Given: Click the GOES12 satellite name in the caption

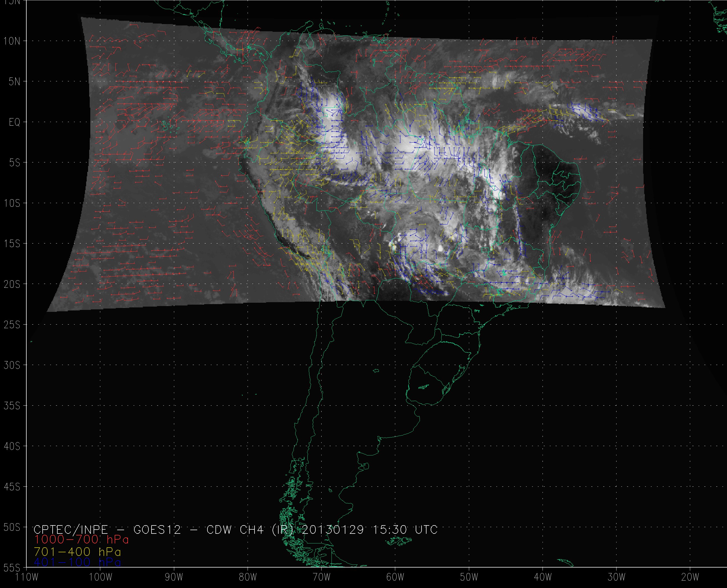Looking at the screenshot, I should click(157, 529).
